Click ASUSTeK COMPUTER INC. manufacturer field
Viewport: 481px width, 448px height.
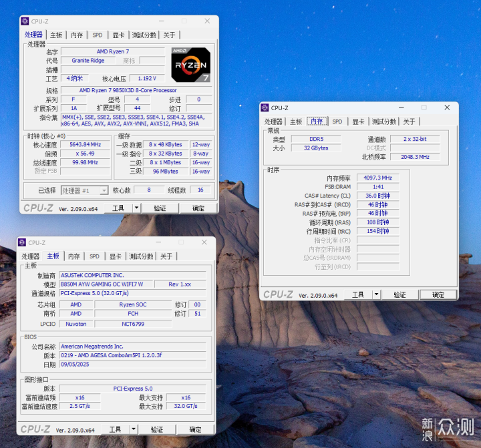[x=132, y=275]
